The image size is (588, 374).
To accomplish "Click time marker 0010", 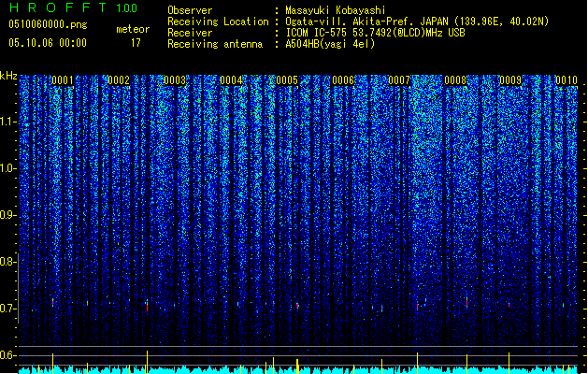I will pos(566,80).
